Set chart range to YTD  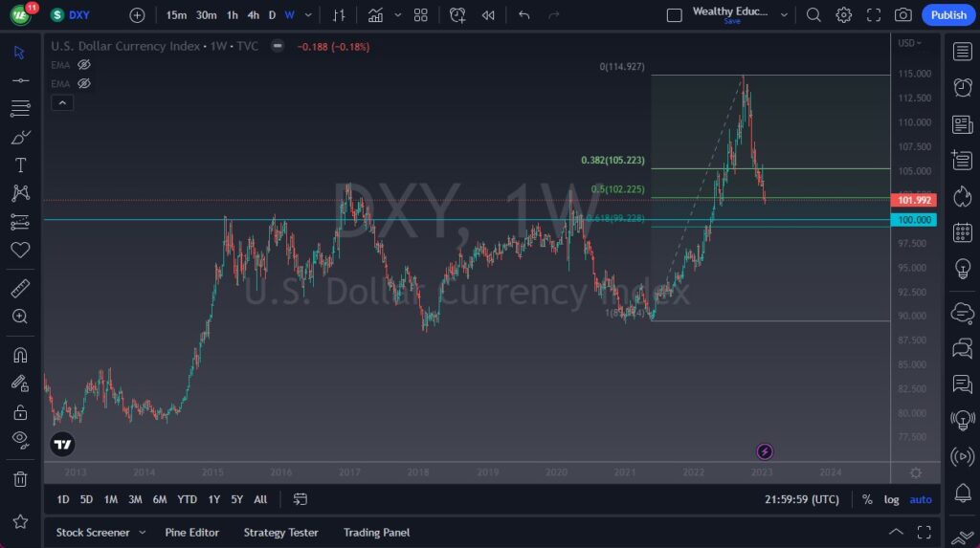(187, 499)
